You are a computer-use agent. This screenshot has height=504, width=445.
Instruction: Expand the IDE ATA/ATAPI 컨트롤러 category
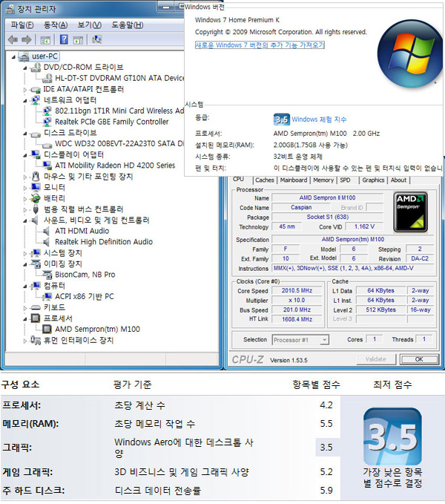point(25,90)
